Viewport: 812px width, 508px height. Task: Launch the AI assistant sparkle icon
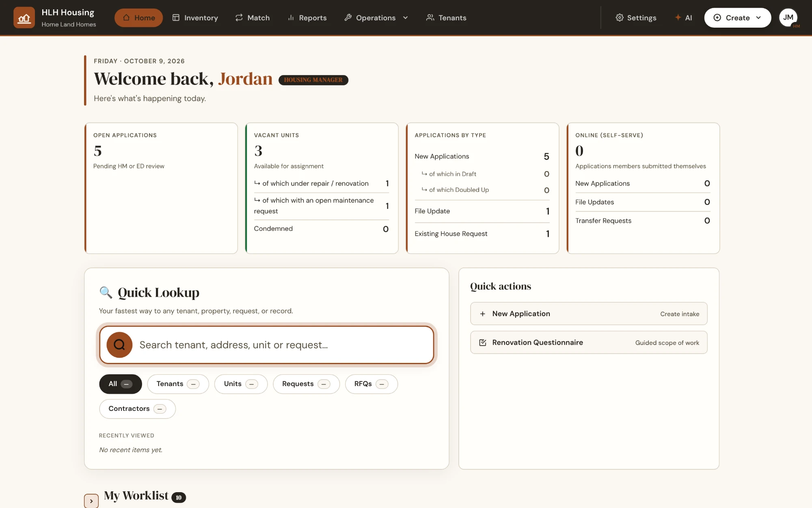point(683,17)
